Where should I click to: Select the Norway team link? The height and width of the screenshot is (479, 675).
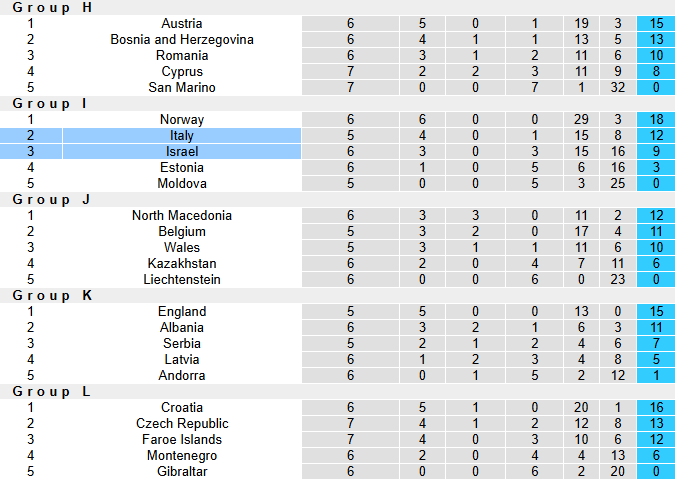tap(181, 119)
